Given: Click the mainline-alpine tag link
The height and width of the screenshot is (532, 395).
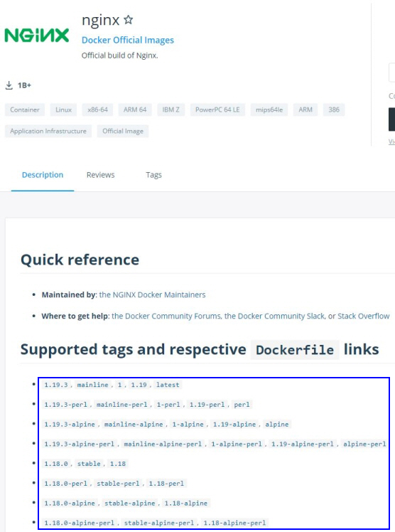Looking at the screenshot, I should tap(134, 424).
